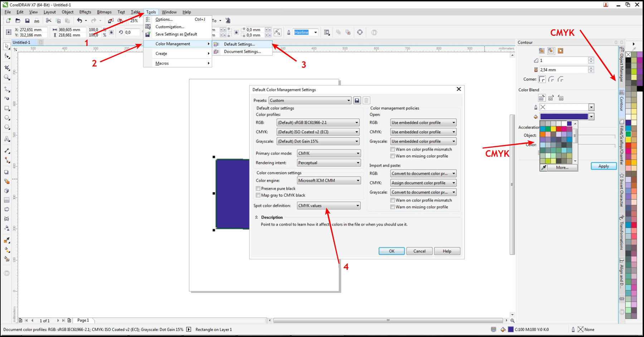Select the Polygon tool in toolbox

(x=7, y=127)
